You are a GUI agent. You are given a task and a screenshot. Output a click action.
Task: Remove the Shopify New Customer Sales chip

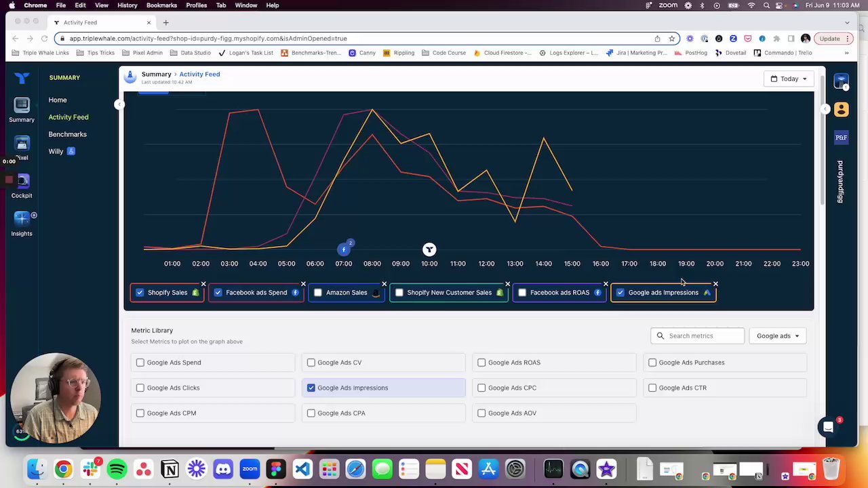[x=507, y=284]
